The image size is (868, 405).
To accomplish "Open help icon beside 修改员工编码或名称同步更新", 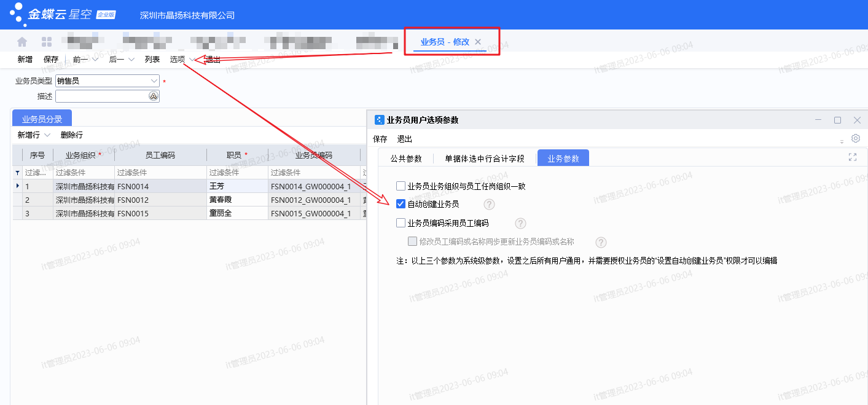I will coord(601,242).
